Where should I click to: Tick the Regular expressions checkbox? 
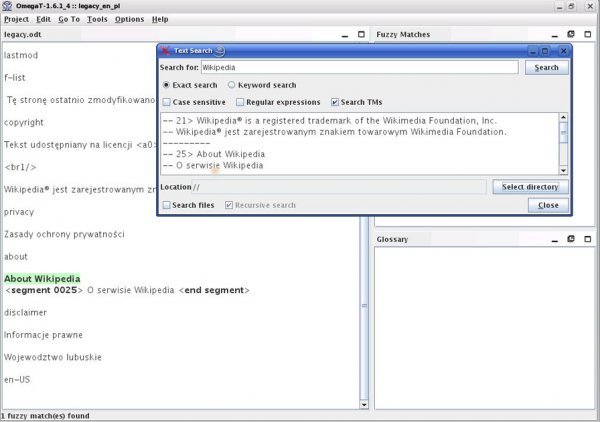(x=241, y=102)
